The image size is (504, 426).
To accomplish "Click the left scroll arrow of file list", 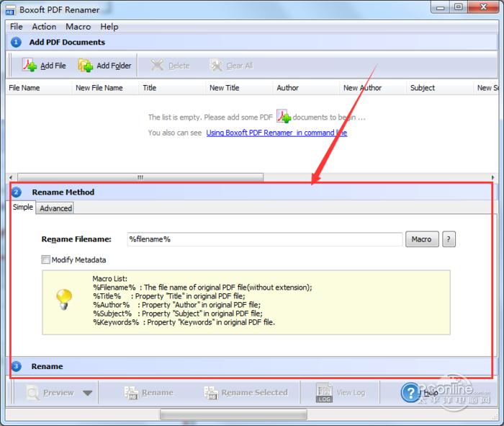I will click(x=11, y=177).
